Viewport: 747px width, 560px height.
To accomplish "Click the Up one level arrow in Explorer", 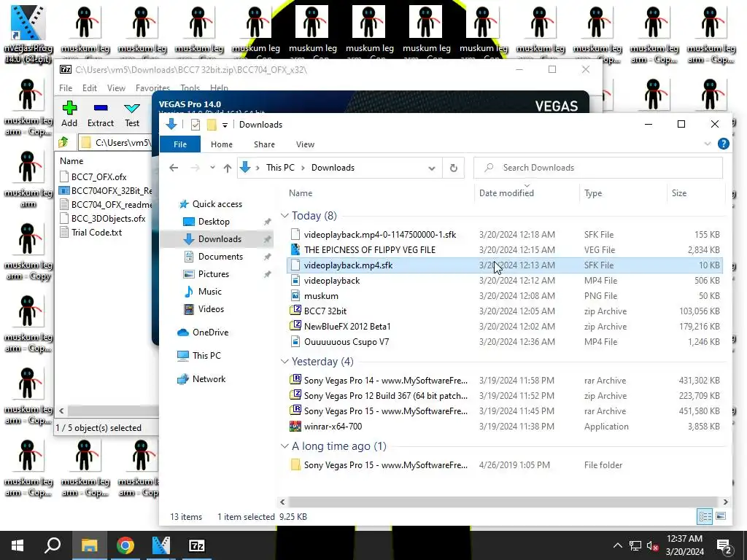I will 228,168.
